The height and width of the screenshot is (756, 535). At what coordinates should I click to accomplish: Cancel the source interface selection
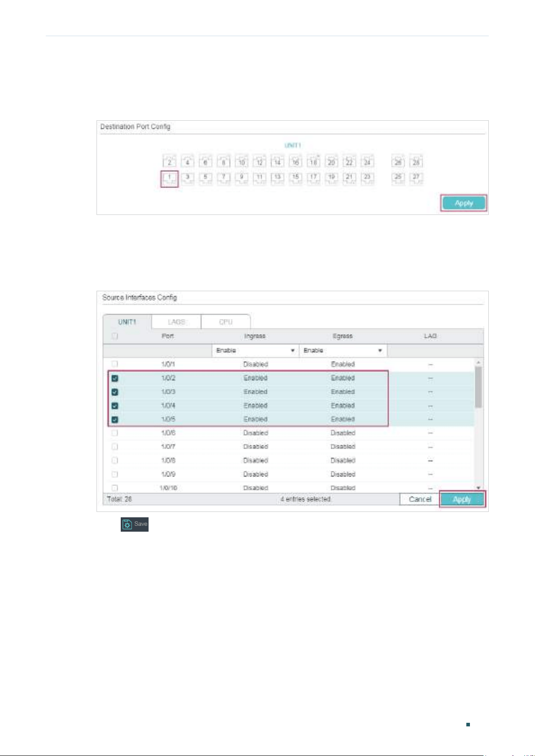tap(420, 499)
